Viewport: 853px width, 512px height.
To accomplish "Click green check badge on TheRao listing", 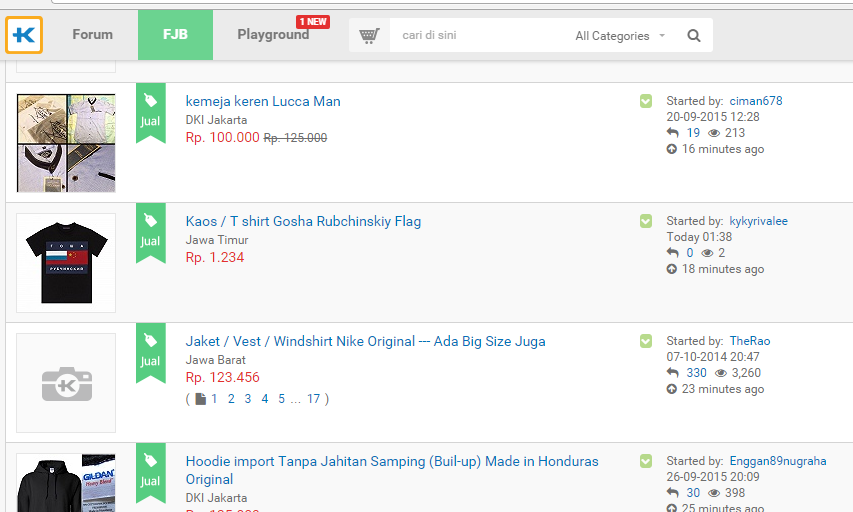I will pyautogui.click(x=646, y=341).
